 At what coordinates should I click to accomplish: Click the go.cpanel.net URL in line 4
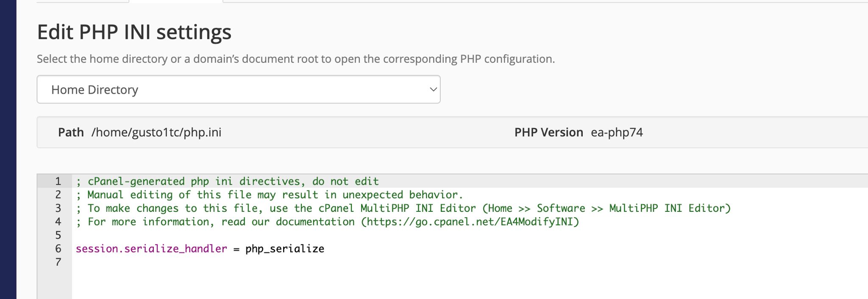[x=470, y=222]
